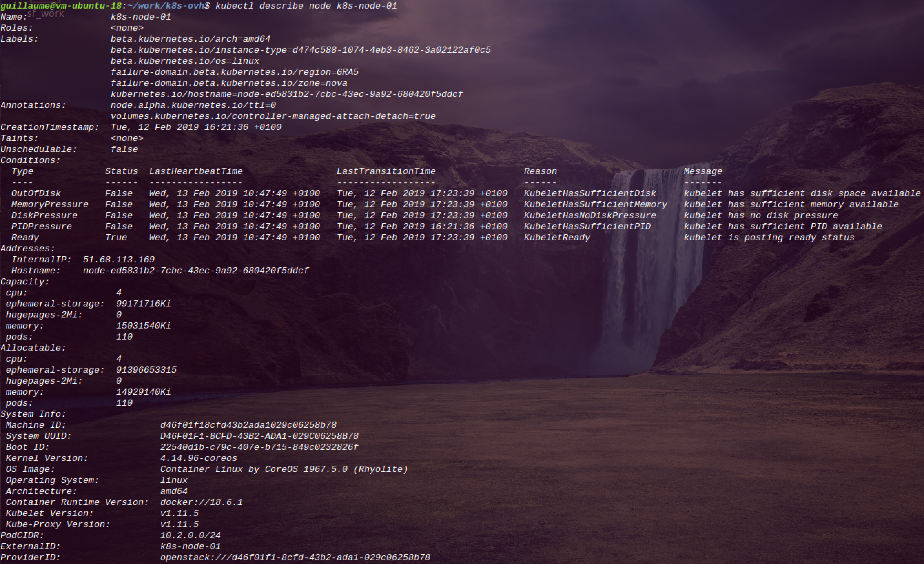The image size is (924, 564).
Task: Click the LastHeartbeatTime column header
Action: 196,171
